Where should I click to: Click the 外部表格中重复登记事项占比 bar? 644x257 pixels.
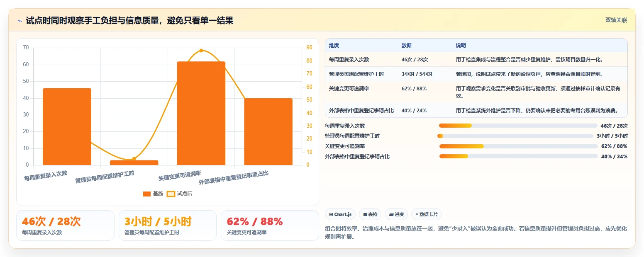coord(268,131)
